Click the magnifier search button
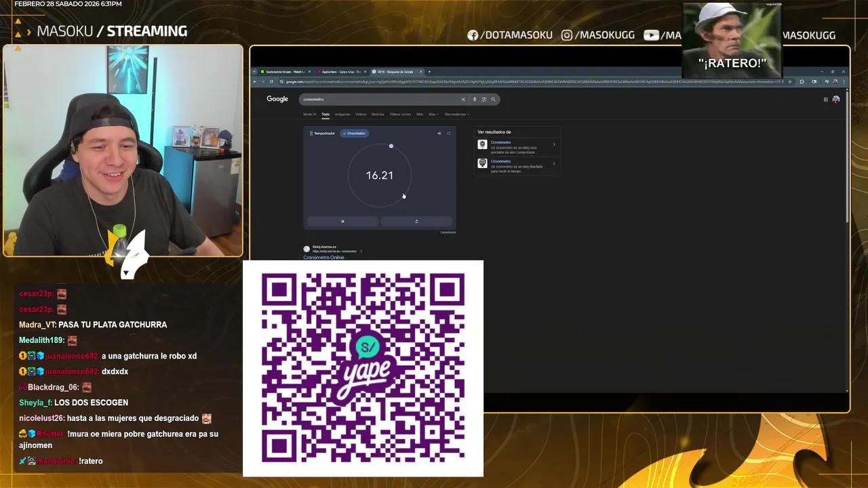 (493, 100)
